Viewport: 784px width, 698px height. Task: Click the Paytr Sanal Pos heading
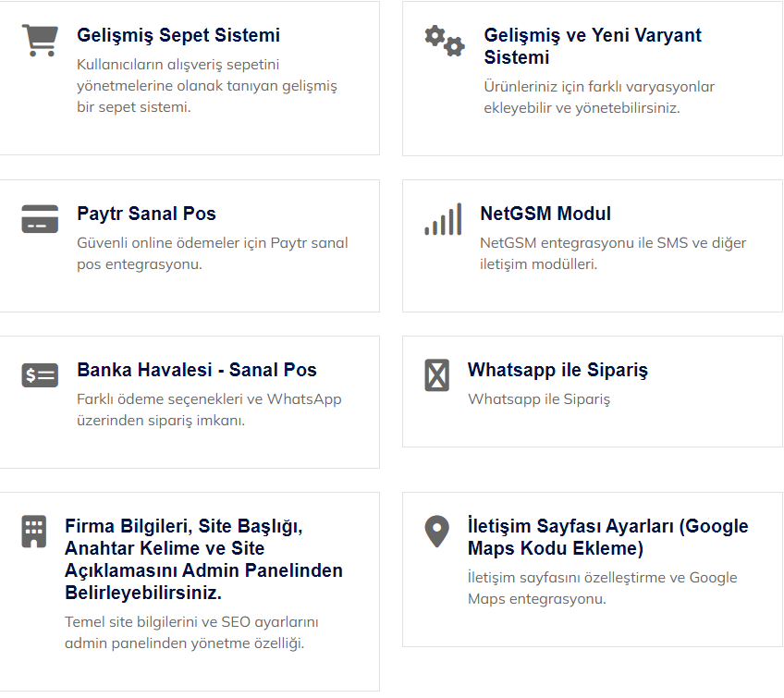pos(146,214)
